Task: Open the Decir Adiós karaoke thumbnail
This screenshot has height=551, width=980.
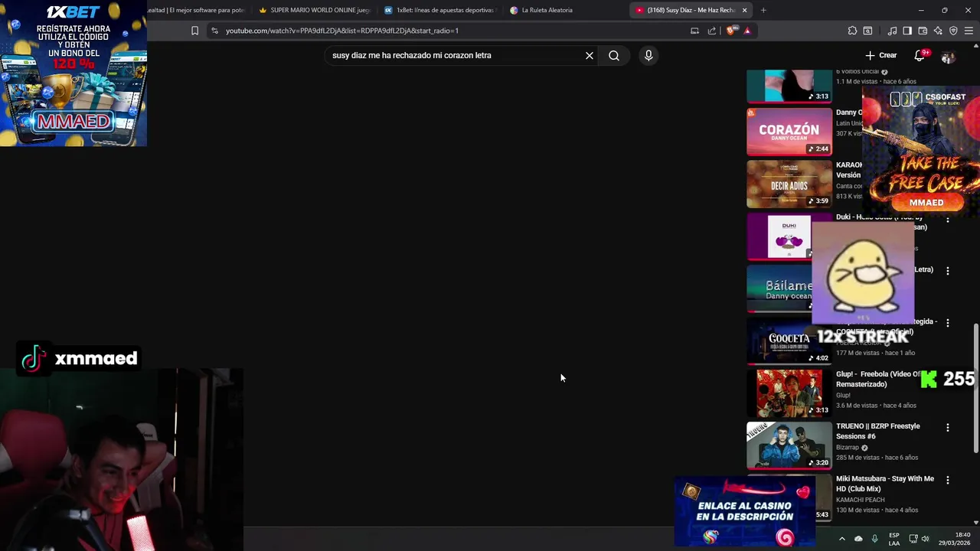Action: click(x=789, y=184)
